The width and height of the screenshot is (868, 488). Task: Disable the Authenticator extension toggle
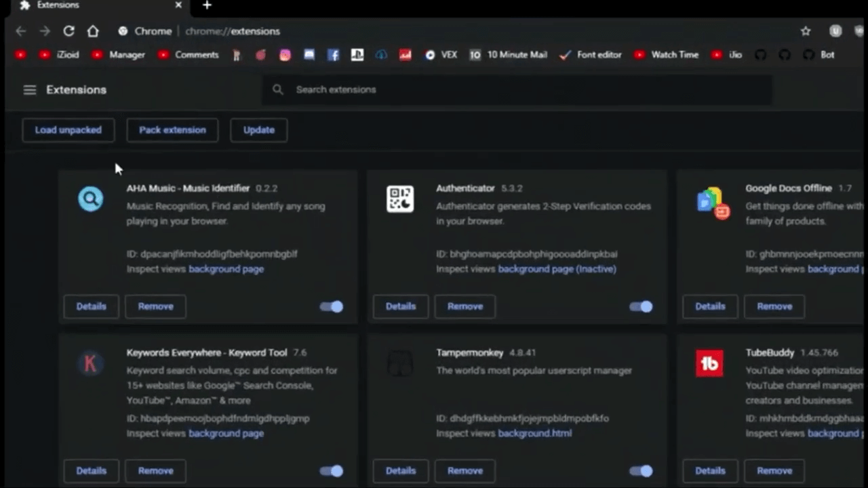pos(641,306)
